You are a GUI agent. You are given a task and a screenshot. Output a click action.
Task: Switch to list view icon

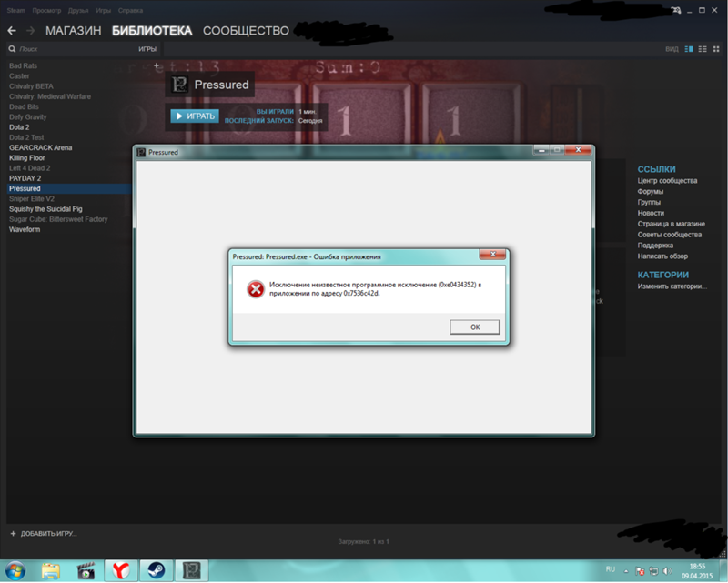coord(703,49)
